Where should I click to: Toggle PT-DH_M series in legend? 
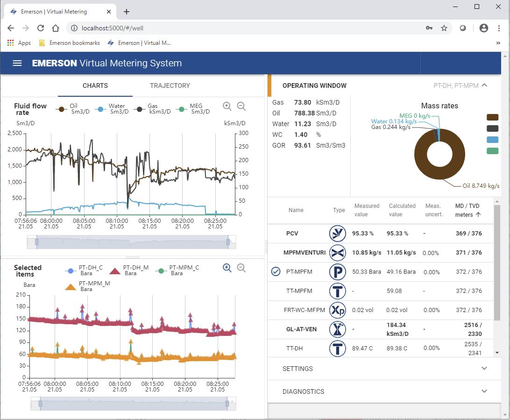[129, 271]
